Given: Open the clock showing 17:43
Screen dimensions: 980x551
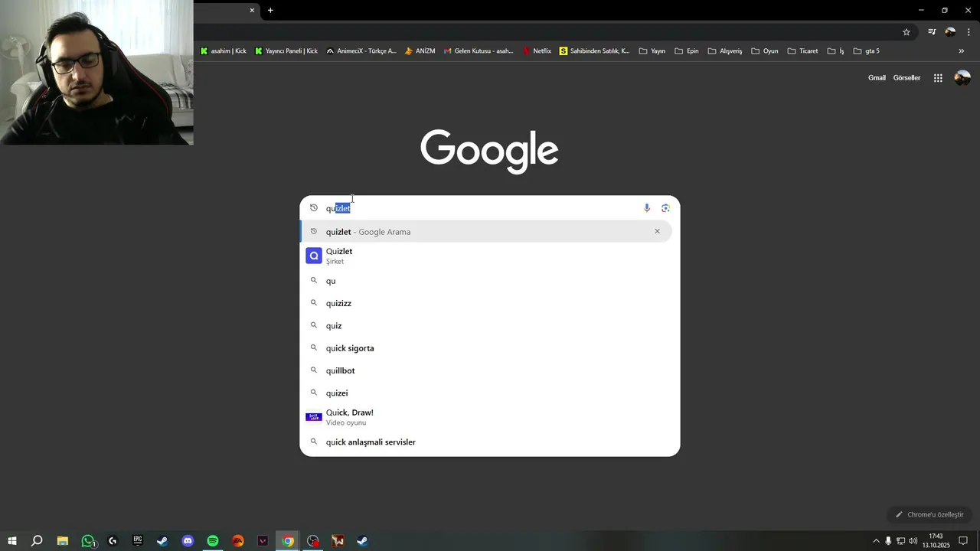Looking at the screenshot, I should coord(936,541).
